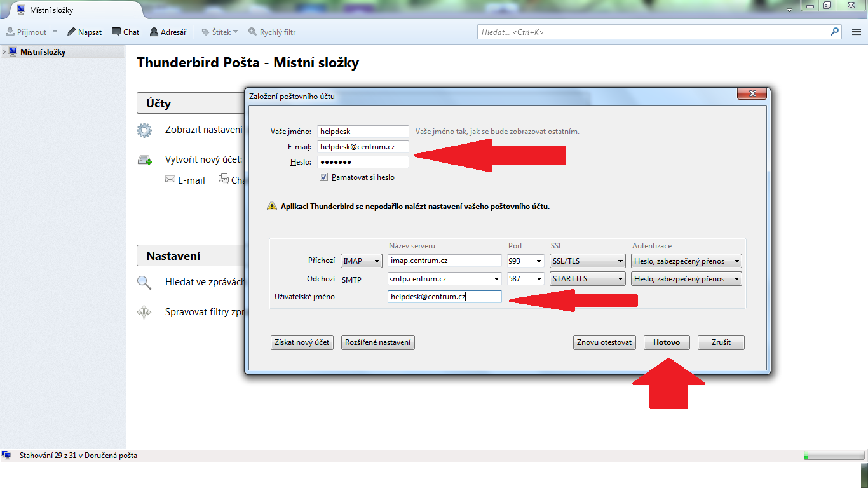Viewport: 868px width, 488px height.
Task: Click the Heslo password field
Action: click(x=363, y=162)
